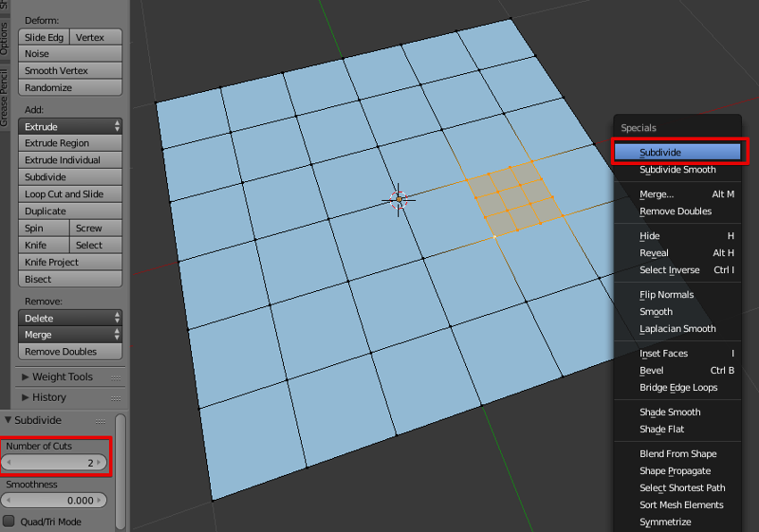This screenshot has width=759, height=532.
Task: Click Smooth Vertex button
Action: (x=71, y=71)
